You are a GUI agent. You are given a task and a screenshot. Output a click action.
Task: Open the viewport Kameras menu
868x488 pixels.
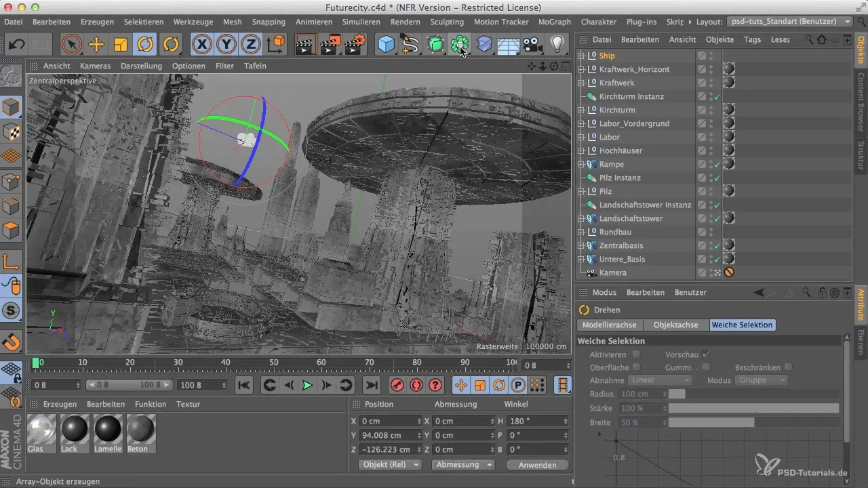96,66
